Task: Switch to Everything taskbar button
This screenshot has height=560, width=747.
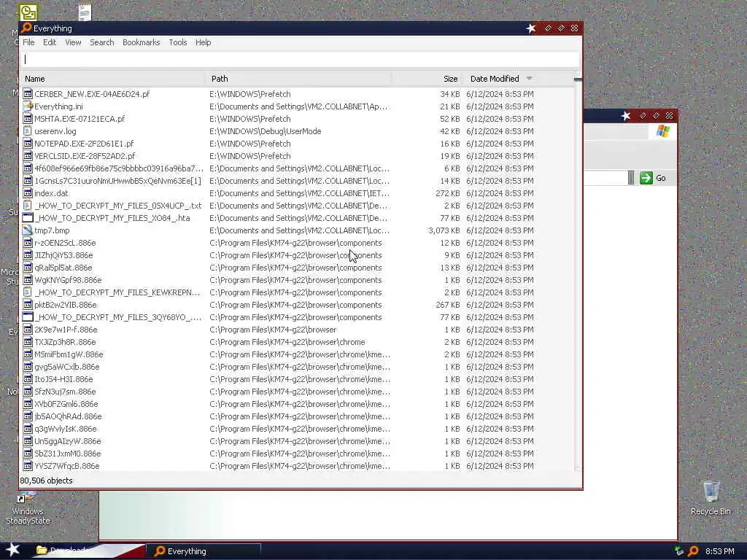Action: (204, 551)
